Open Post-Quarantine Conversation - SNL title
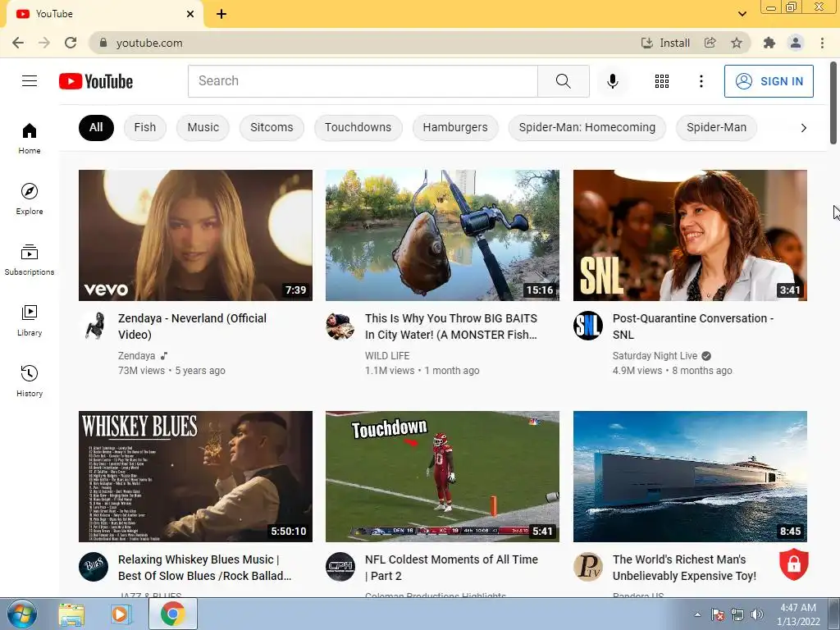This screenshot has height=630, width=840. coord(693,326)
